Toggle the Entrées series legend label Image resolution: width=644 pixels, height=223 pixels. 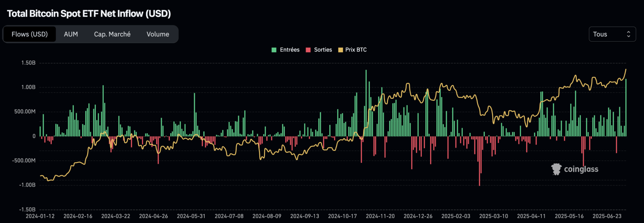[289, 50]
